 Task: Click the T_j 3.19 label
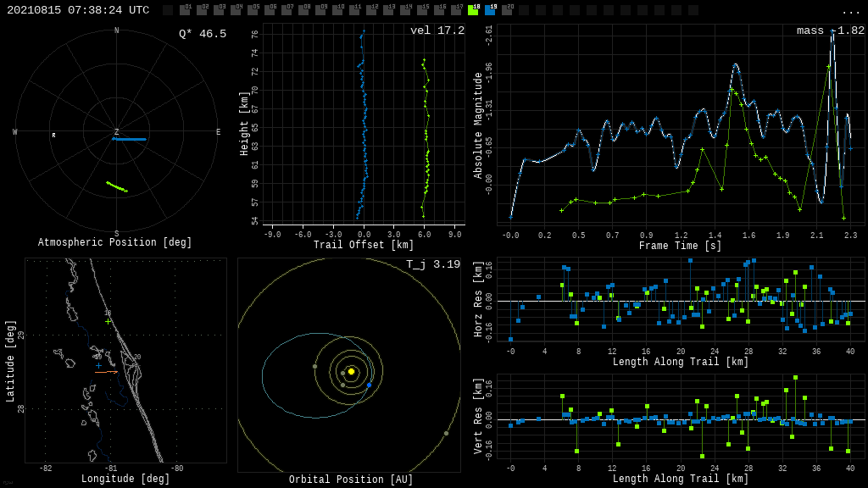coord(432,264)
